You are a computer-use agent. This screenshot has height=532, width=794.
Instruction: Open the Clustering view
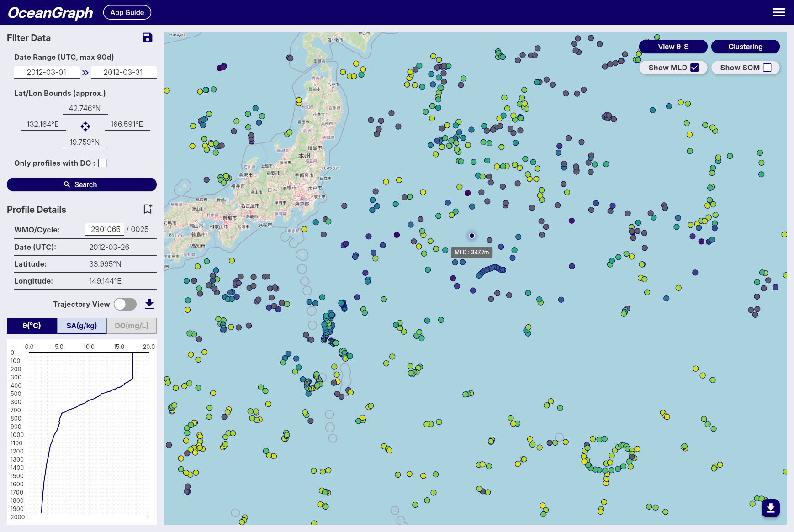745,47
